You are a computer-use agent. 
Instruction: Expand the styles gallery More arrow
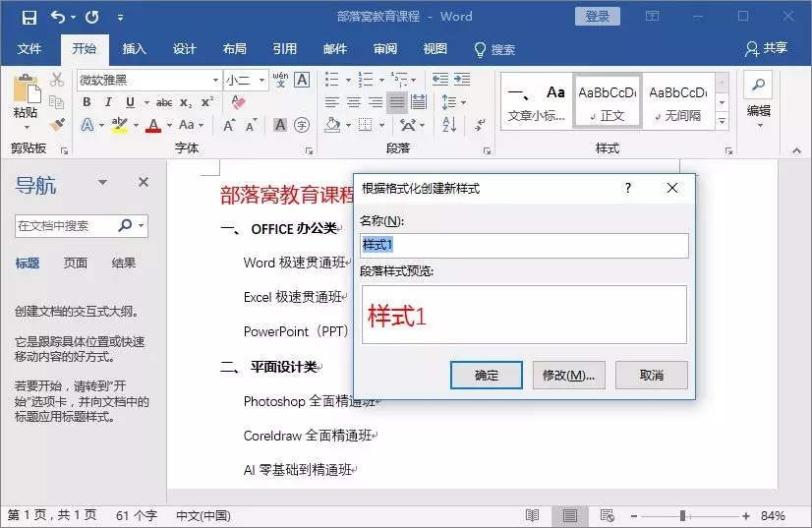(722, 122)
